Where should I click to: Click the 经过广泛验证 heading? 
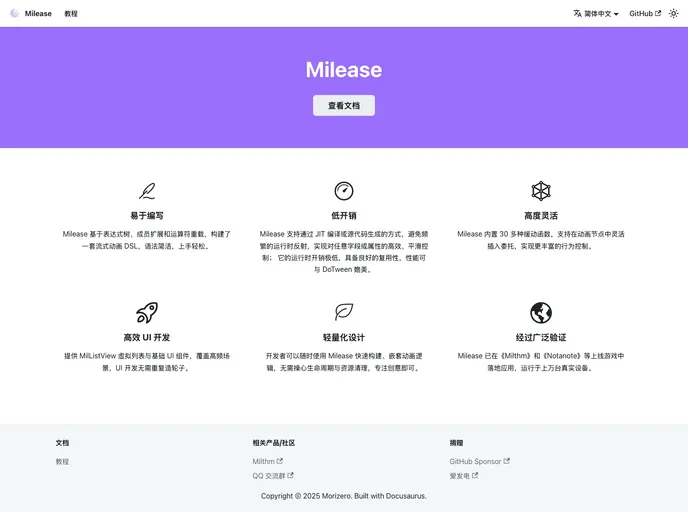tap(541, 337)
